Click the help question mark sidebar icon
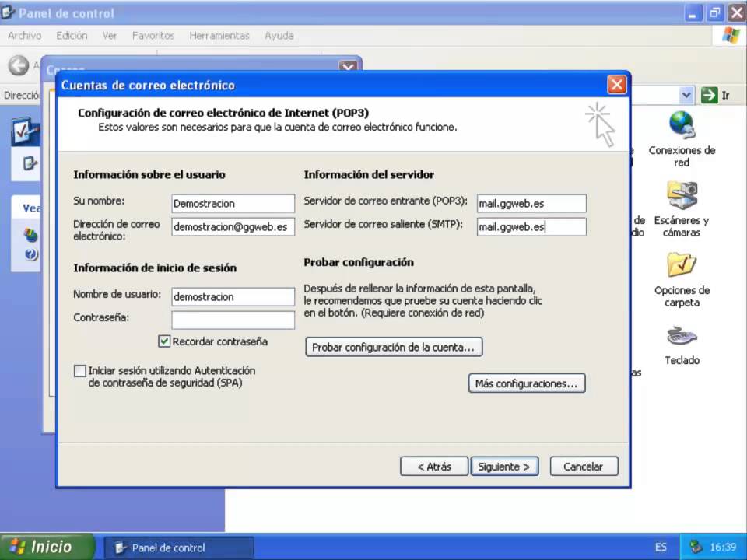This screenshot has height=560, width=747. (x=31, y=255)
